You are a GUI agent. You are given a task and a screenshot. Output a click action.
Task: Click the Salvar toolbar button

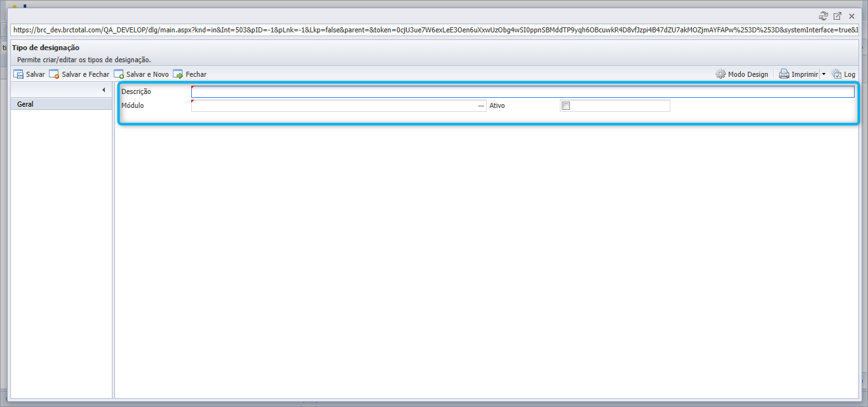coord(29,74)
